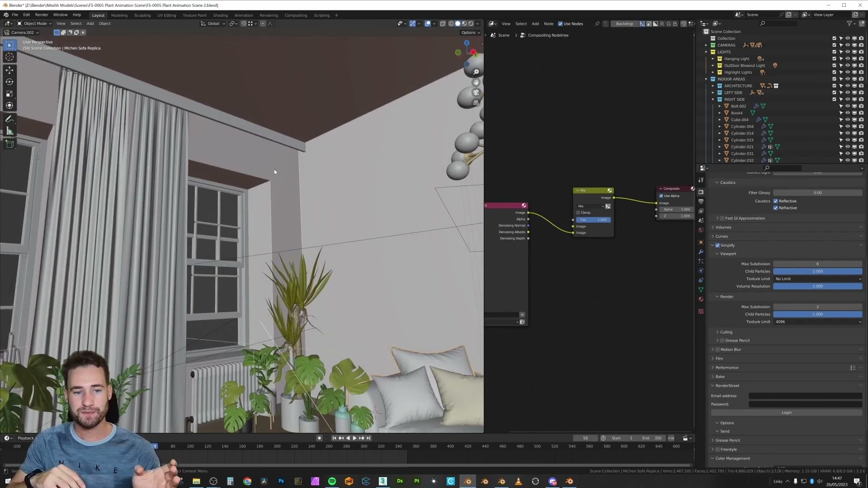Switch to the Shading workspace tab

221,15
